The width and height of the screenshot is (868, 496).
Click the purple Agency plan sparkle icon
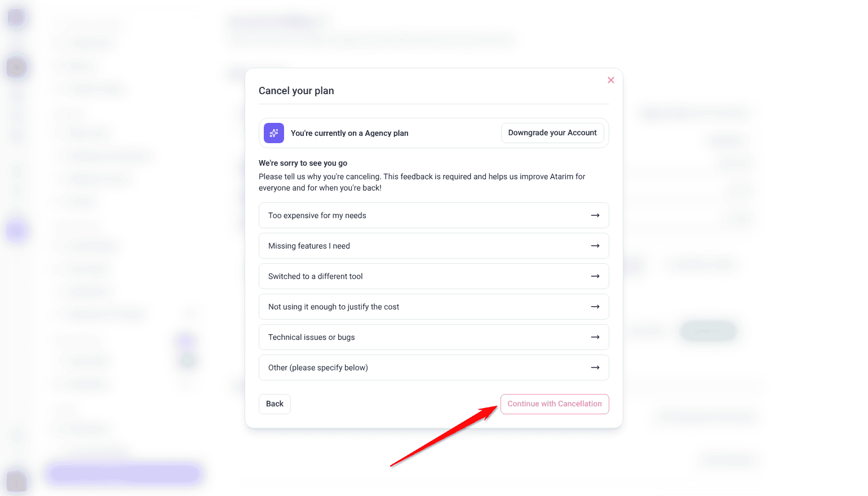(274, 133)
